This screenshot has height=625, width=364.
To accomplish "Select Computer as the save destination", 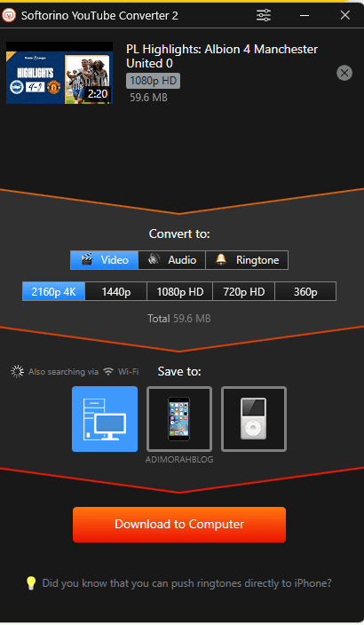I will (x=105, y=419).
